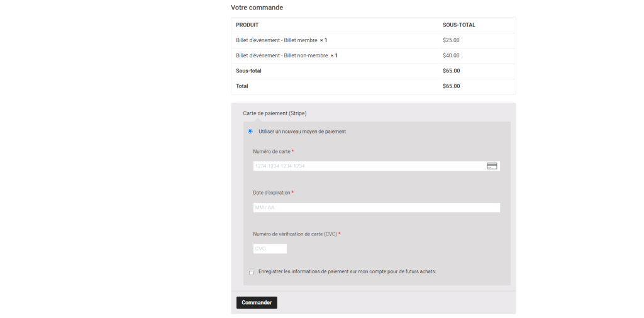Focus the card number input field

click(368, 166)
